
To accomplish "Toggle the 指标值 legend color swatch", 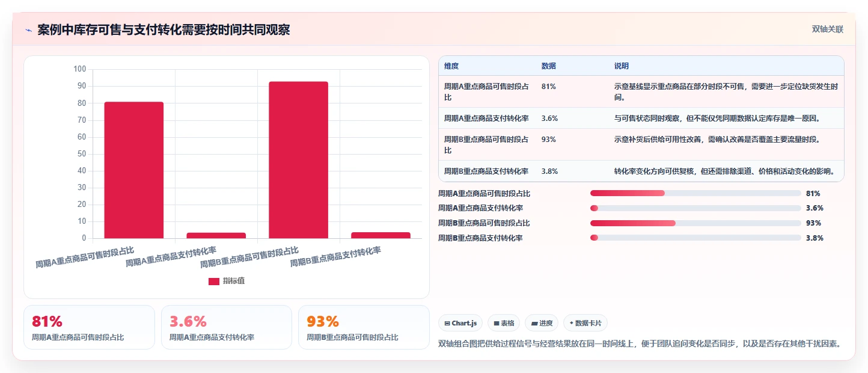I will [214, 281].
